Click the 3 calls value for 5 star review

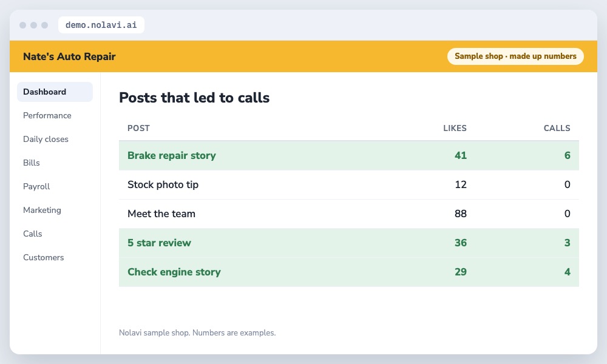coord(567,243)
